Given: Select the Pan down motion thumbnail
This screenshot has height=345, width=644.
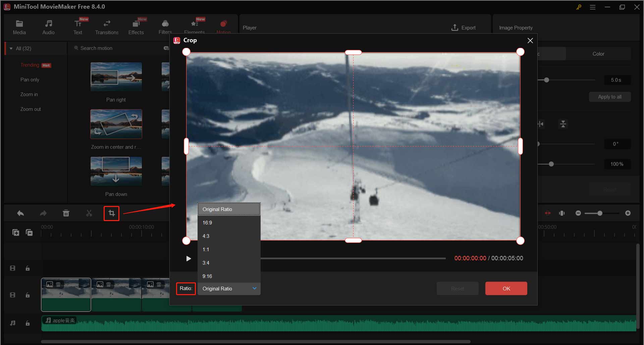Looking at the screenshot, I should pyautogui.click(x=116, y=171).
